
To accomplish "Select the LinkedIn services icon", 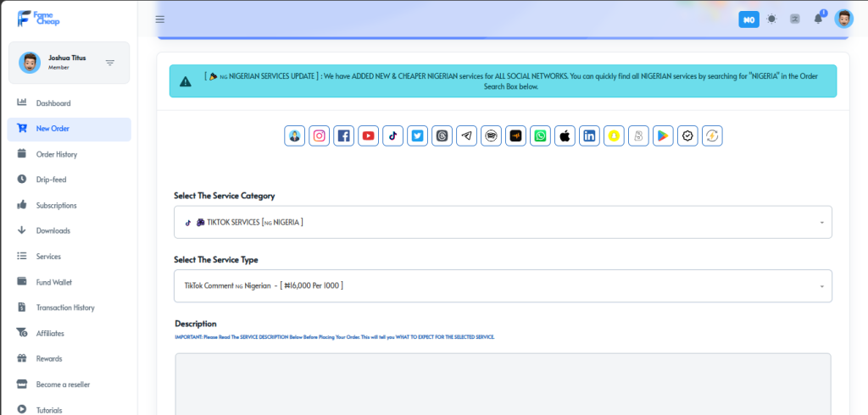I will click(x=590, y=136).
